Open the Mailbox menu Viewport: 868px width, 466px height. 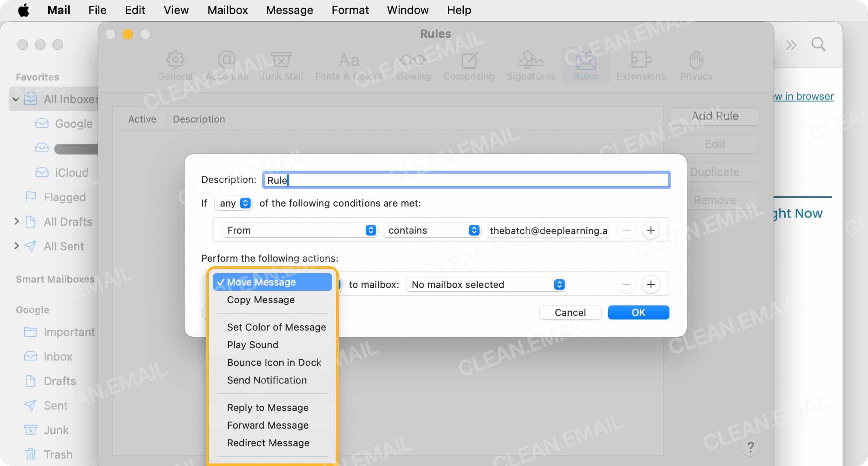(x=228, y=10)
